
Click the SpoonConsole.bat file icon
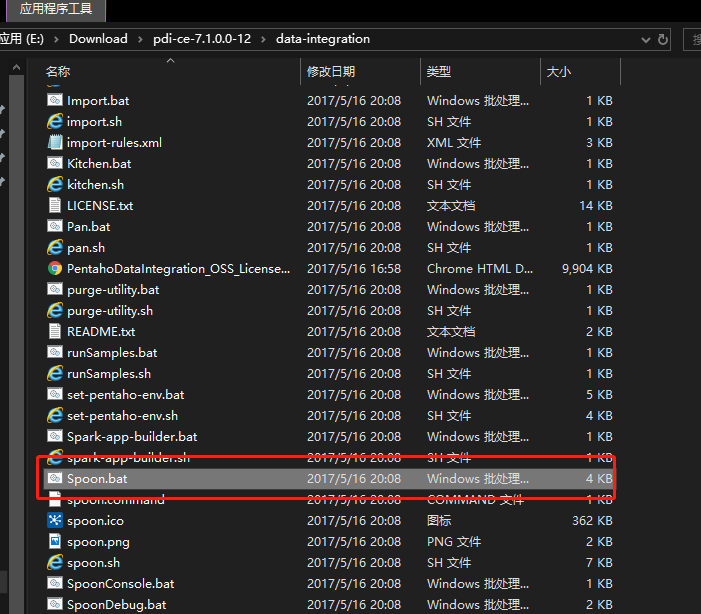coord(55,584)
